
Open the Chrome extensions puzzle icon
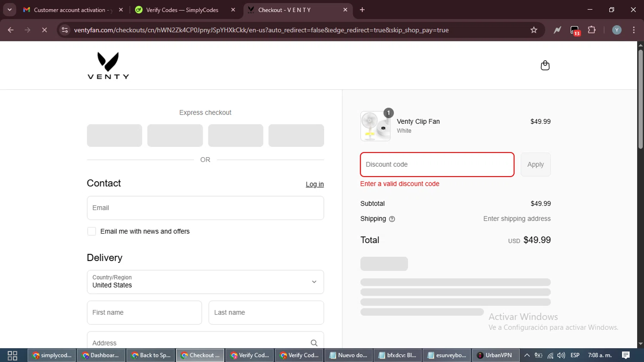[x=592, y=30]
